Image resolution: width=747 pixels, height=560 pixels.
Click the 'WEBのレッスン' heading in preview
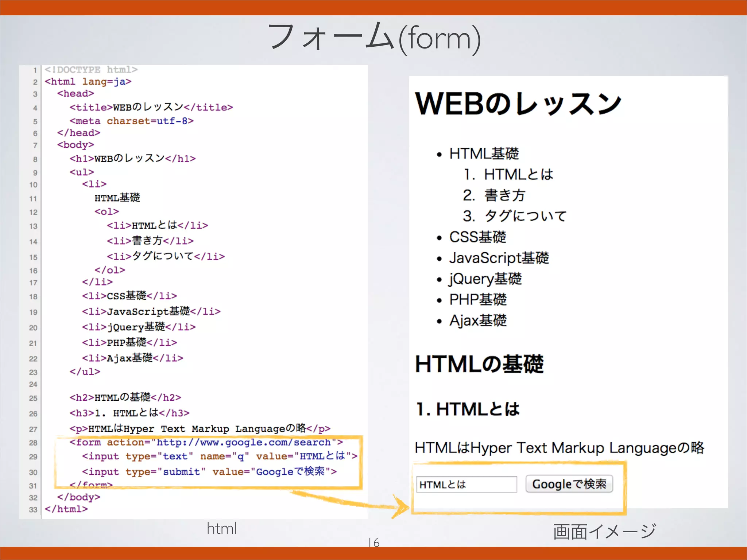tap(518, 104)
